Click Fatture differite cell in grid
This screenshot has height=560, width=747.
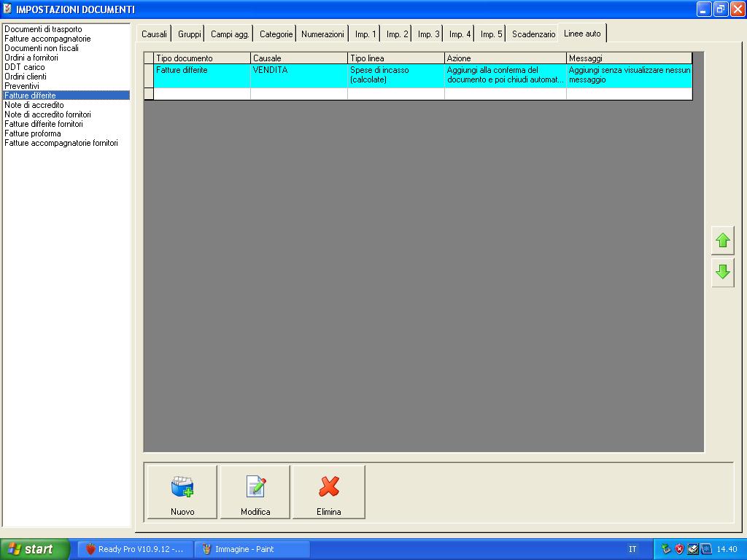[202, 76]
